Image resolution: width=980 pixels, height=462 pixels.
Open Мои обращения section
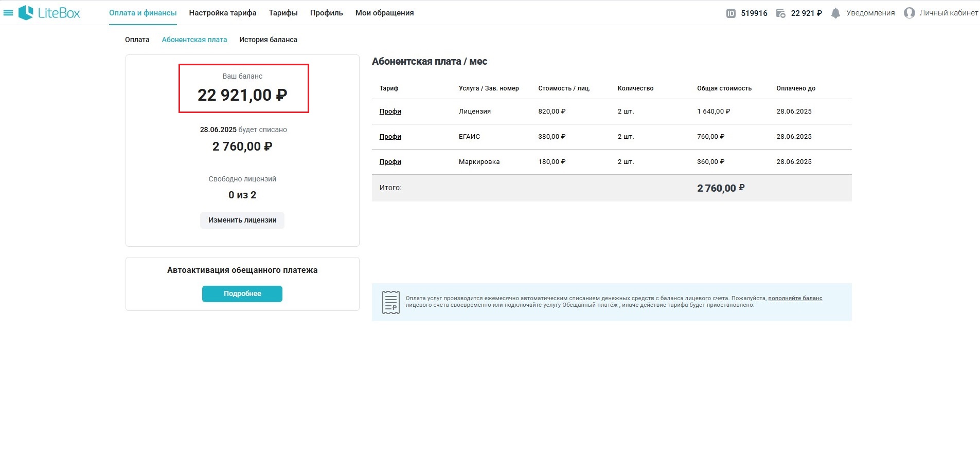point(384,13)
